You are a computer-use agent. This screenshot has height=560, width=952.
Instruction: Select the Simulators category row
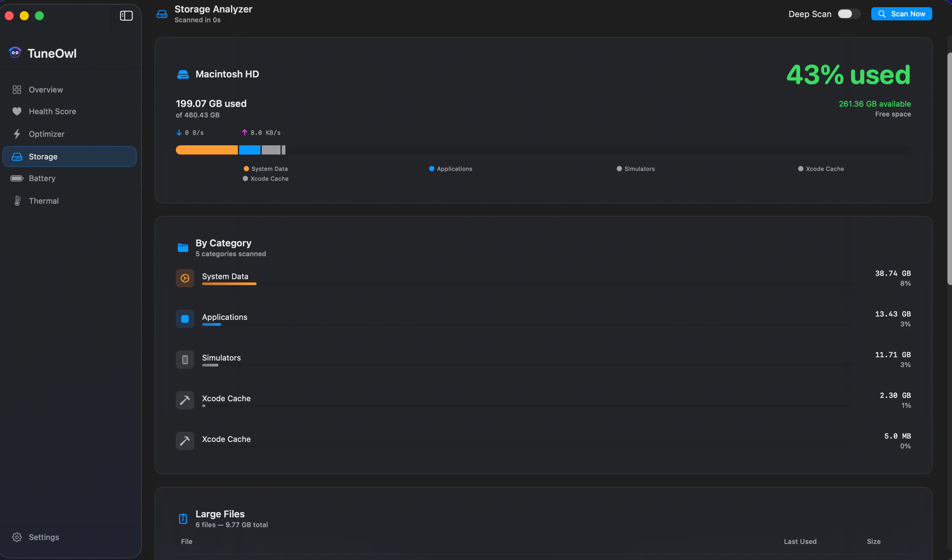point(543,360)
